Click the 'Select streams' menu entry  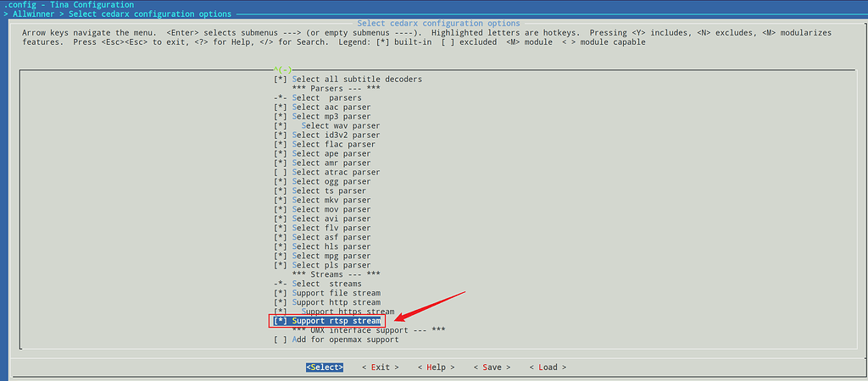tap(326, 284)
